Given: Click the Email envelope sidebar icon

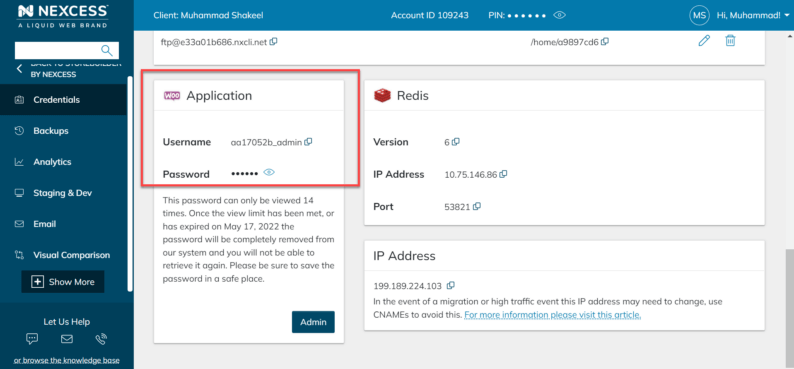Looking at the screenshot, I should tap(19, 224).
